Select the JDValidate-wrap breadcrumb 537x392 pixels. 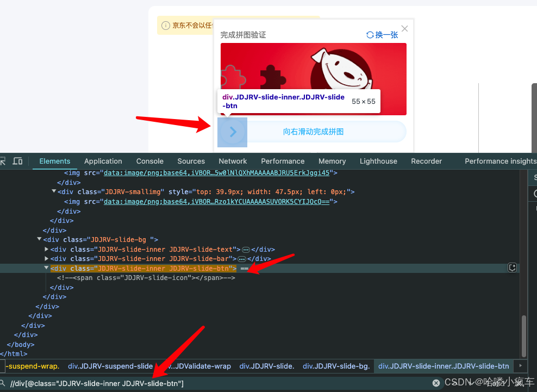point(199,366)
